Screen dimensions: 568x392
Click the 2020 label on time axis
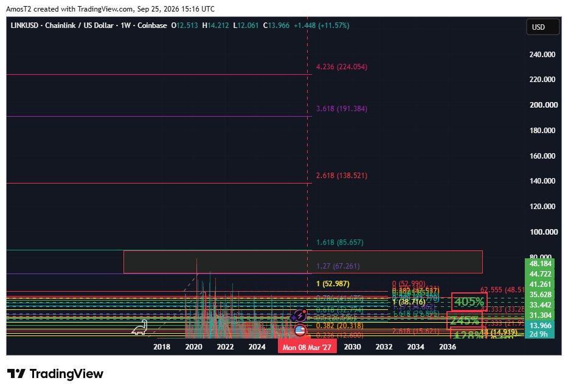[194, 347]
